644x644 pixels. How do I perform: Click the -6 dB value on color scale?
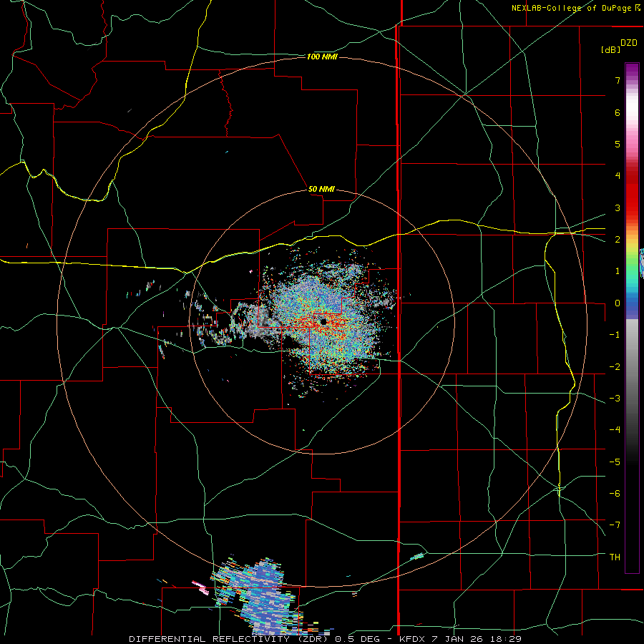coord(615,494)
